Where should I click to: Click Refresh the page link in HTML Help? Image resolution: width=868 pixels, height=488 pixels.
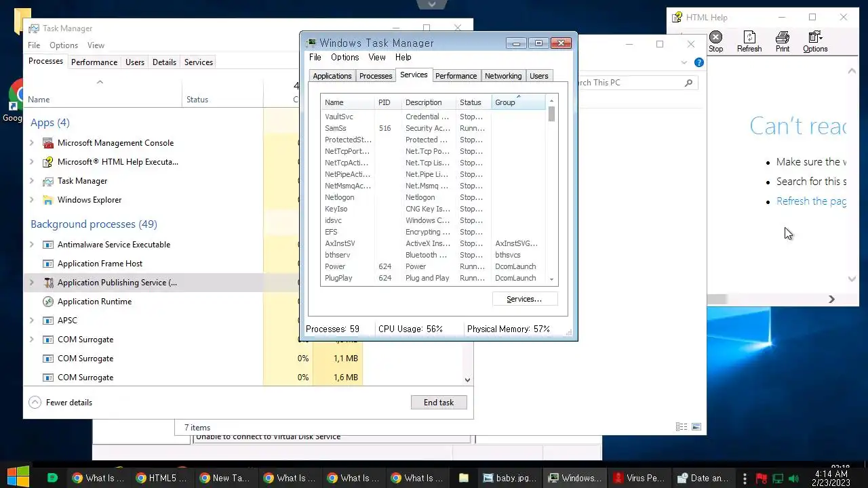(811, 201)
